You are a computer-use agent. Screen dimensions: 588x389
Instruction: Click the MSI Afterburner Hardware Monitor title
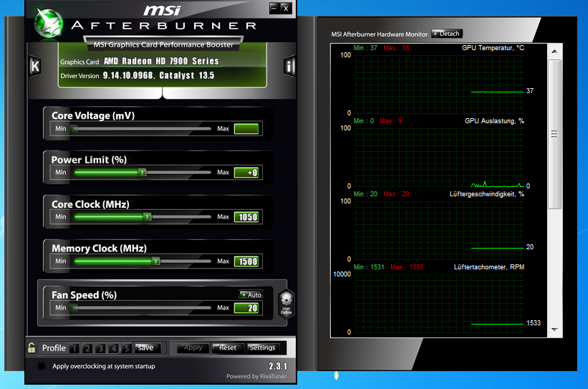coord(379,34)
